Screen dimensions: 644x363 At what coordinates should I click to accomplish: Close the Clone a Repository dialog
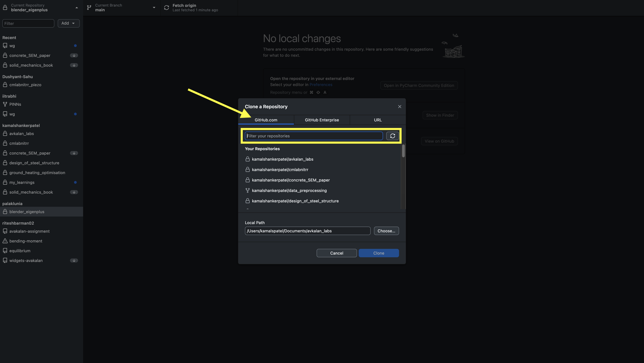pyautogui.click(x=400, y=107)
